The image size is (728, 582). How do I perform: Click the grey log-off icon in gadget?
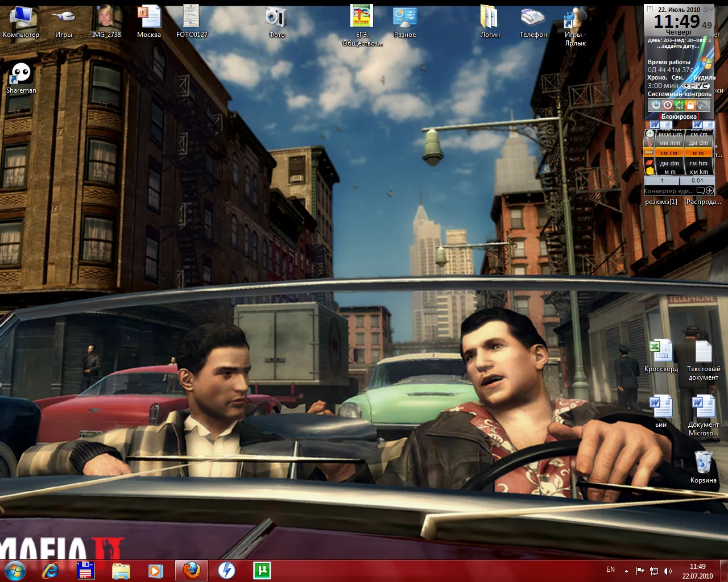coord(702,105)
